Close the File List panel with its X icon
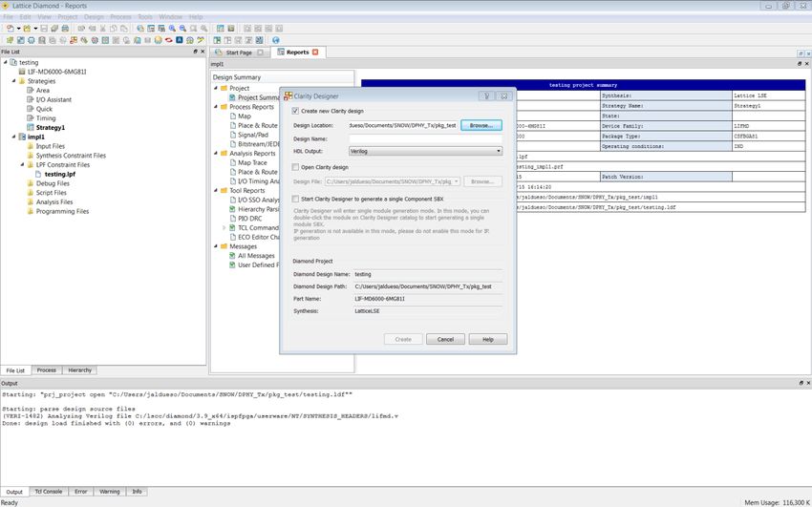Screen dimensions: 812x507 203,52
